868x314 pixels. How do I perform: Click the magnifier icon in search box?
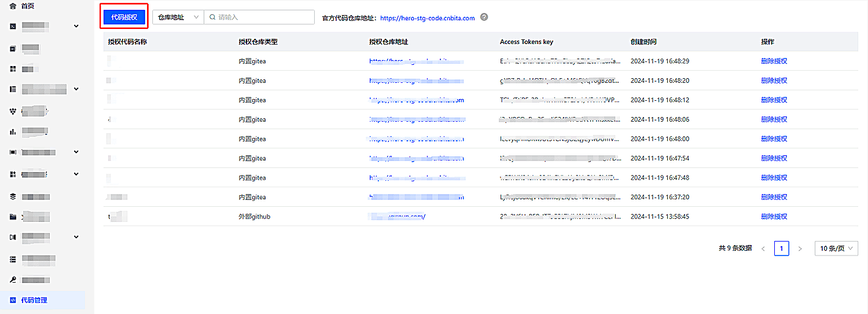[212, 17]
